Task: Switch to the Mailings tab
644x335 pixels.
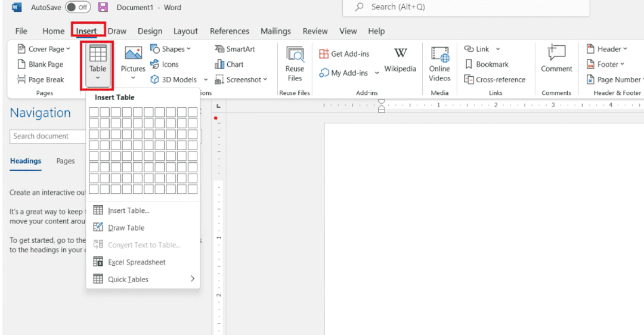Action: point(275,31)
